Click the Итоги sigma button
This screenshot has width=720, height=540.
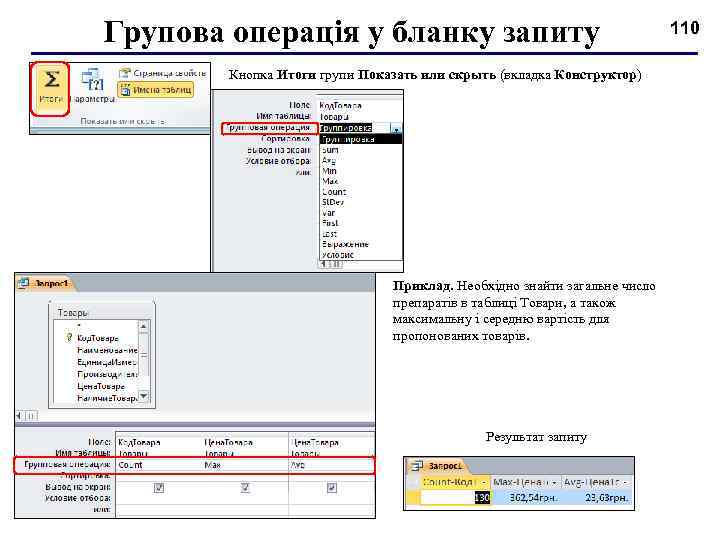tap(51, 88)
